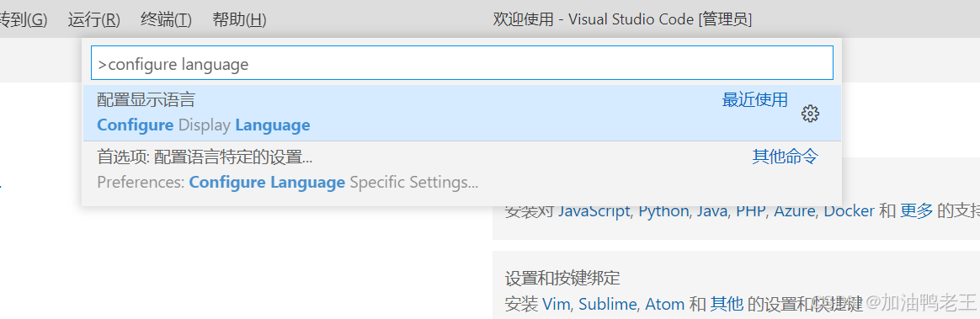Open the 帮助(H) menu
Screen dimensions: 980x319
coord(239,20)
